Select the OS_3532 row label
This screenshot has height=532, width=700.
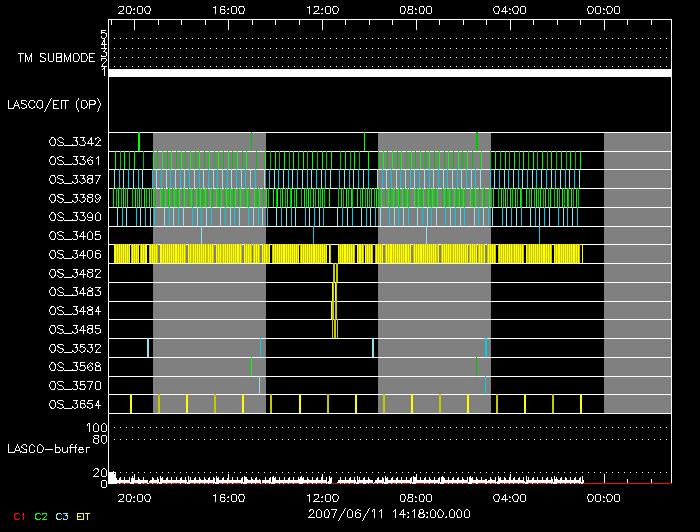click(75, 348)
